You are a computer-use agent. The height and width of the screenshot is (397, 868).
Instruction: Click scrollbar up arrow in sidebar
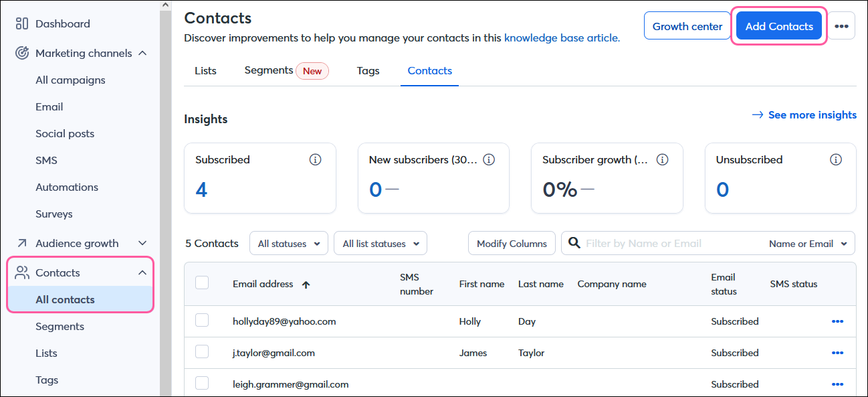coord(165,5)
